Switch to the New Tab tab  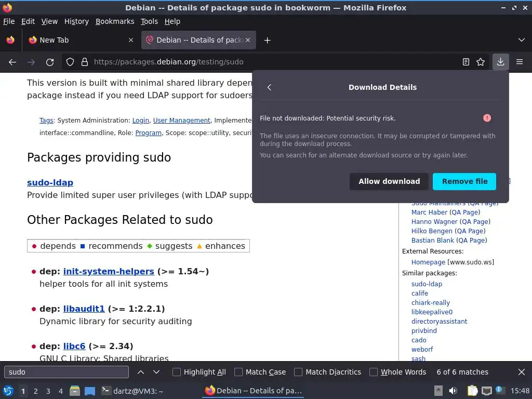(x=81, y=40)
